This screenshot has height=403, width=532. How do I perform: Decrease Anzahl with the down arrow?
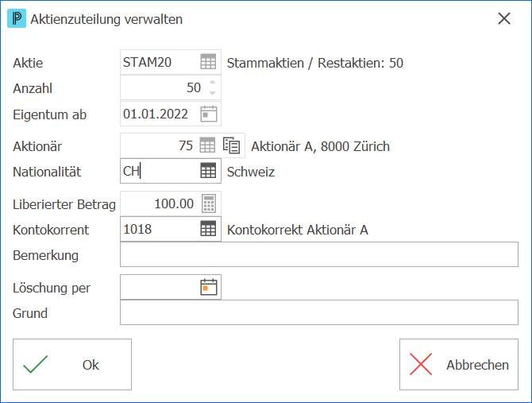tap(212, 93)
